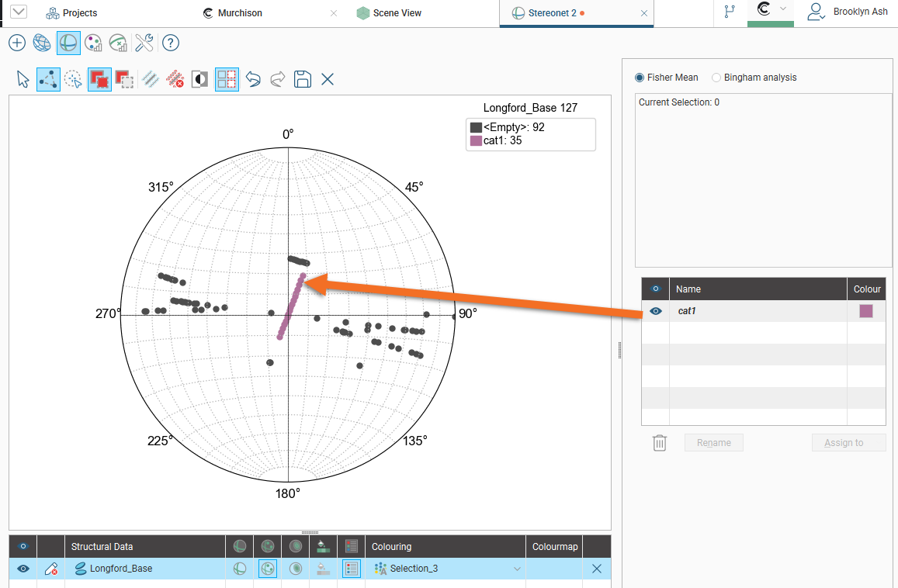Redo the selection action
The width and height of the screenshot is (898, 588).
click(278, 79)
